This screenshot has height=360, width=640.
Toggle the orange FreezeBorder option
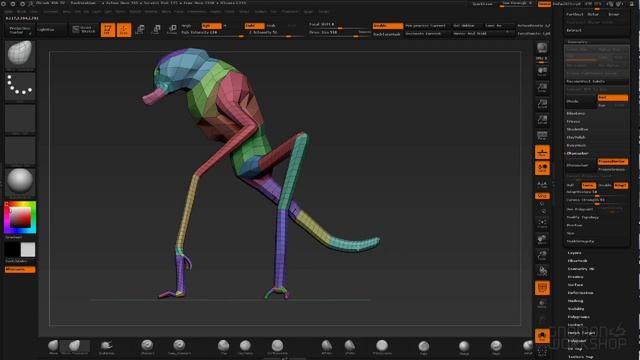pos(613,162)
